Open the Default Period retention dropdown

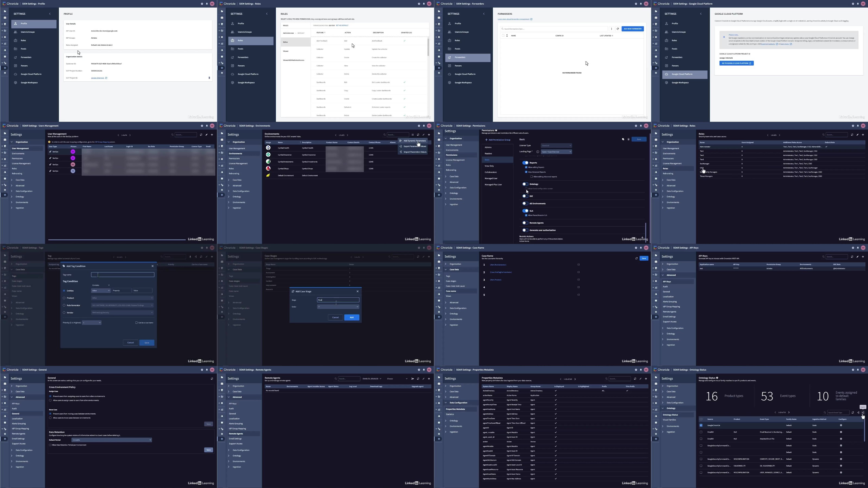[x=111, y=440]
